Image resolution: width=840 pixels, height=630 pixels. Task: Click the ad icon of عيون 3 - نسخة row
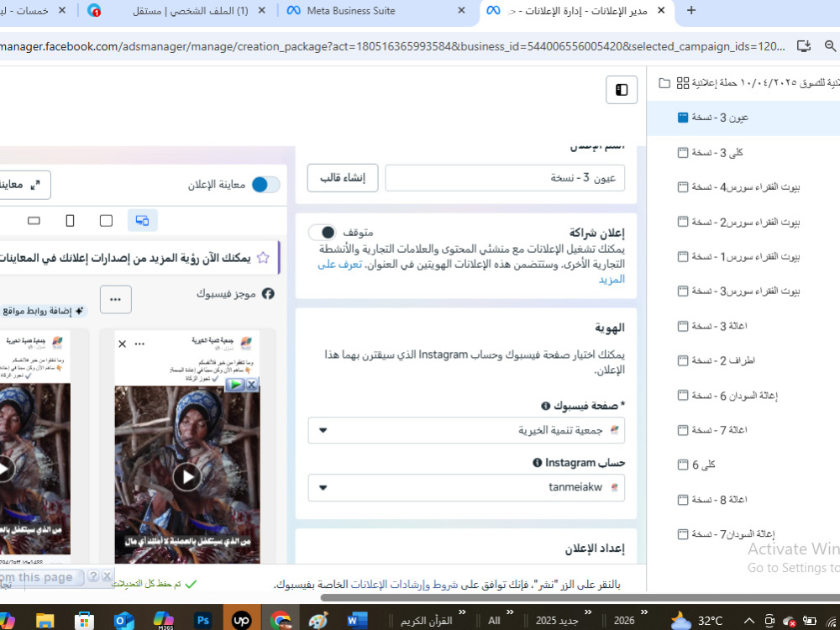(x=682, y=118)
